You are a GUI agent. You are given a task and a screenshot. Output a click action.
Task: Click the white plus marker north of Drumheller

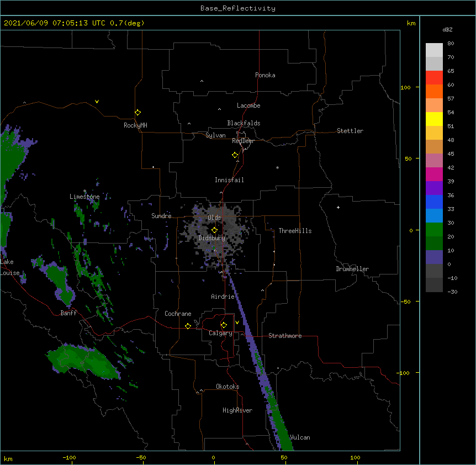[x=338, y=207]
